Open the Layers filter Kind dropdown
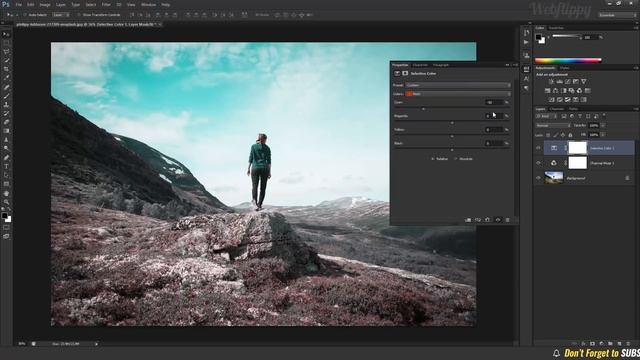640x360 pixels. click(x=546, y=116)
